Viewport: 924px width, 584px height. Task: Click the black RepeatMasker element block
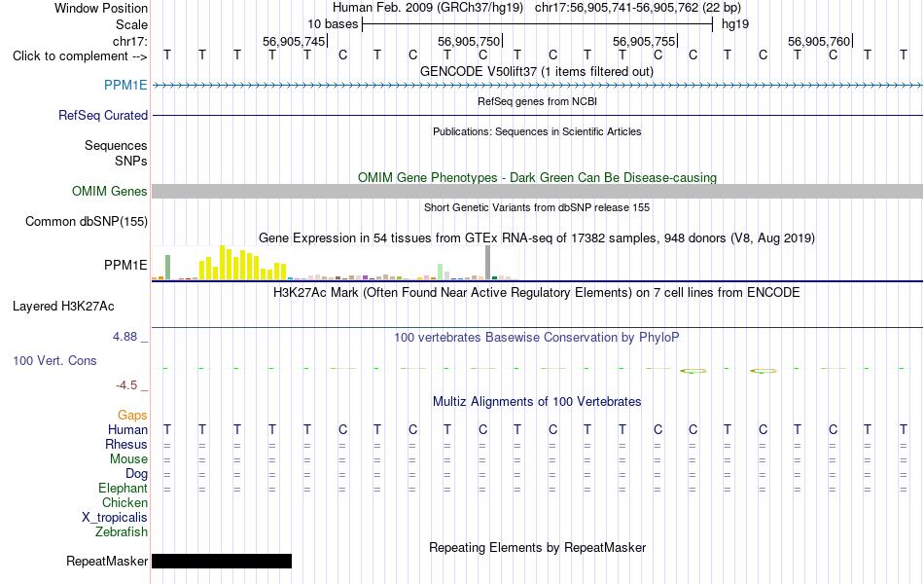pyautogui.click(x=222, y=561)
